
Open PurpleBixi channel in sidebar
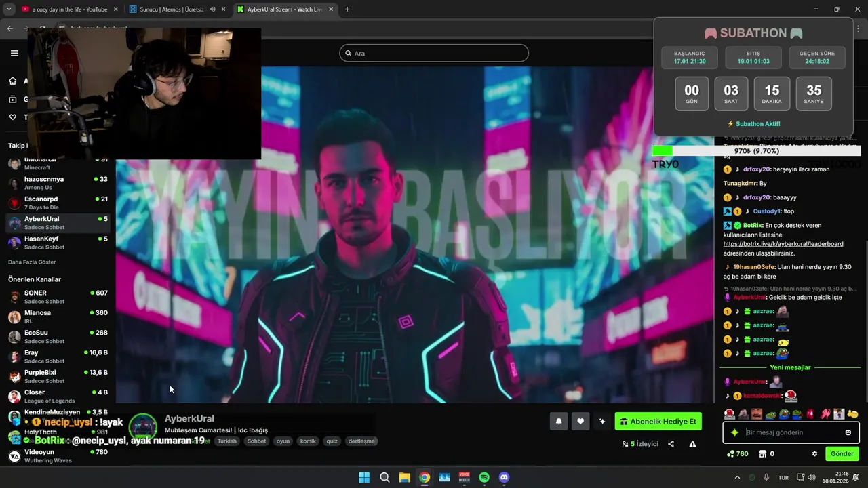(x=58, y=376)
